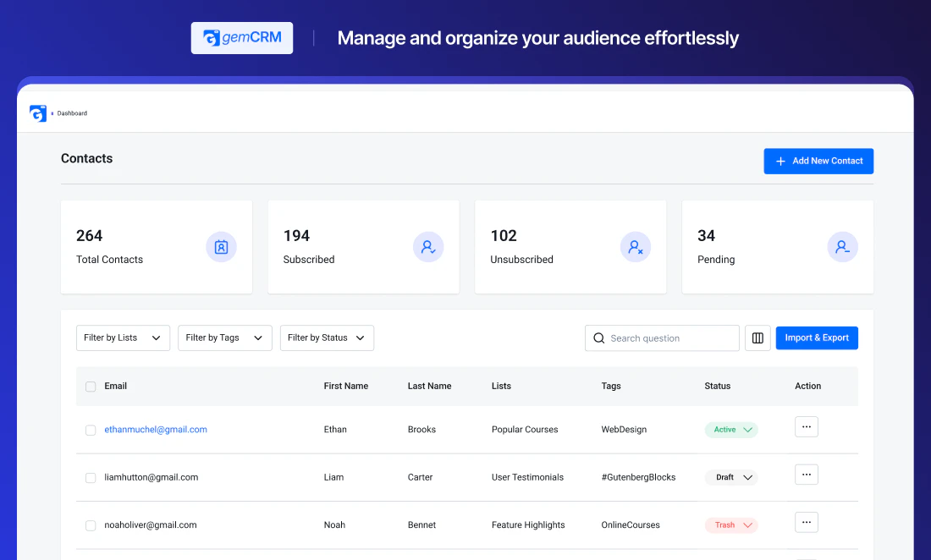Open the Active status dropdown for Ethan
The height and width of the screenshot is (560, 931).
(731, 430)
